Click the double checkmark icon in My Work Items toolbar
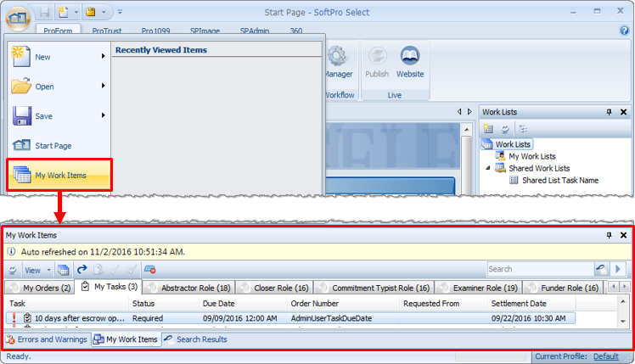This screenshot has height=364, width=635. [132, 269]
